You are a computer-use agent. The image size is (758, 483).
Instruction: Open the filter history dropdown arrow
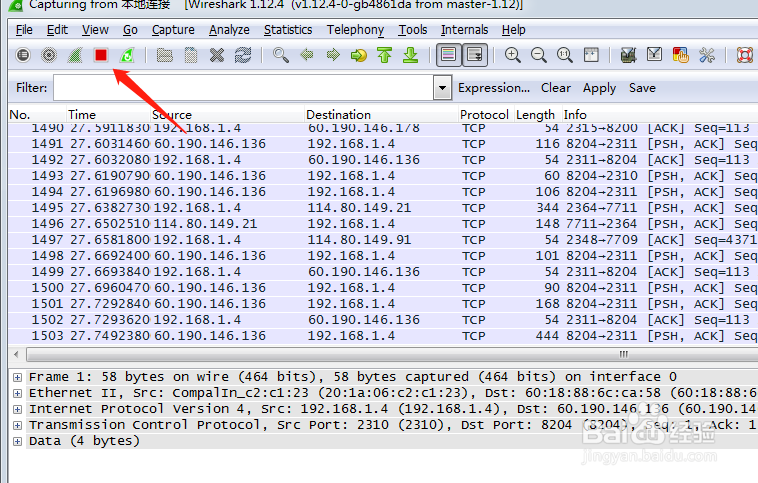442,88
